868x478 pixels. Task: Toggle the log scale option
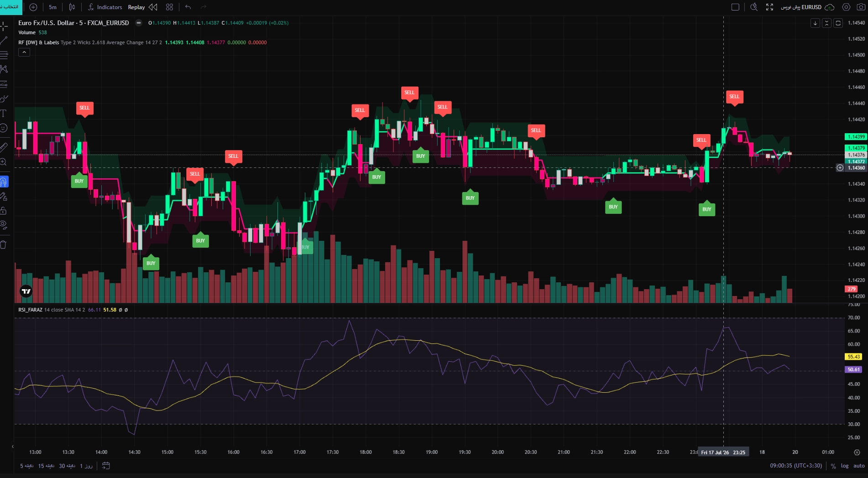[x=845, y=466]
